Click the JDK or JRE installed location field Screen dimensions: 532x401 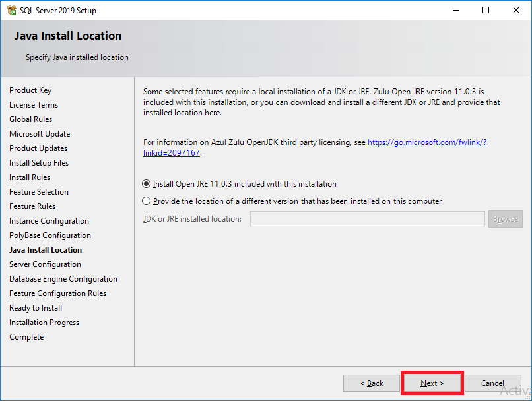tap(368, 218)
